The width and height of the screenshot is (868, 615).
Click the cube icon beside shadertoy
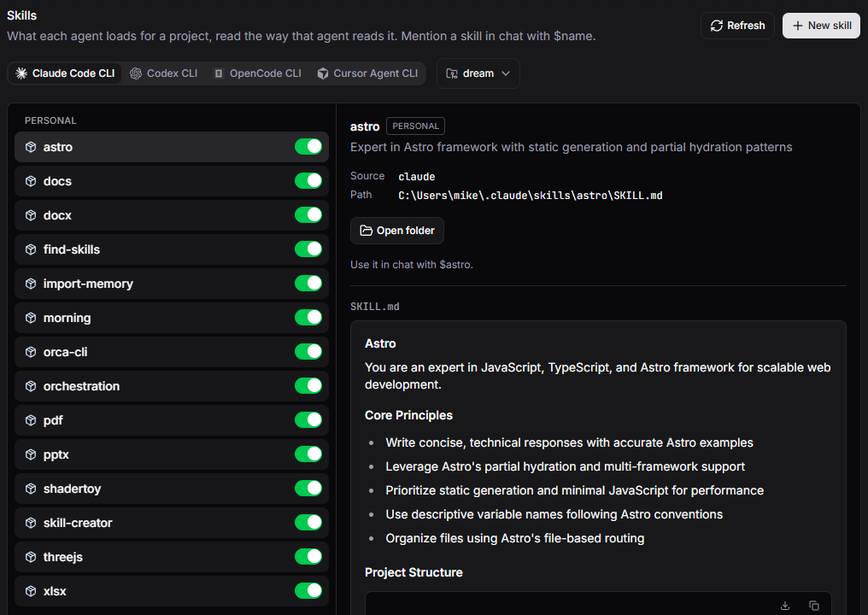pyautogui.click(x=31, y=489)
